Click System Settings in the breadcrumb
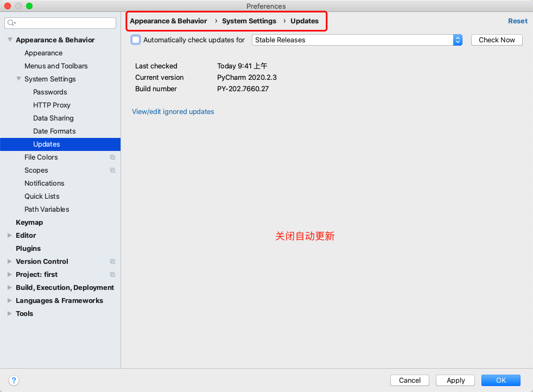The image size is (533, 392). 249,21
